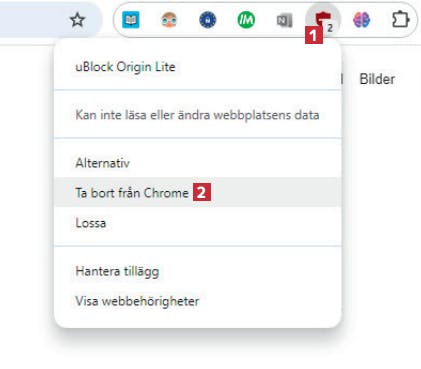421x369 pixels.
Task: Click the green IM extension icon
Action: pos(246,20)
